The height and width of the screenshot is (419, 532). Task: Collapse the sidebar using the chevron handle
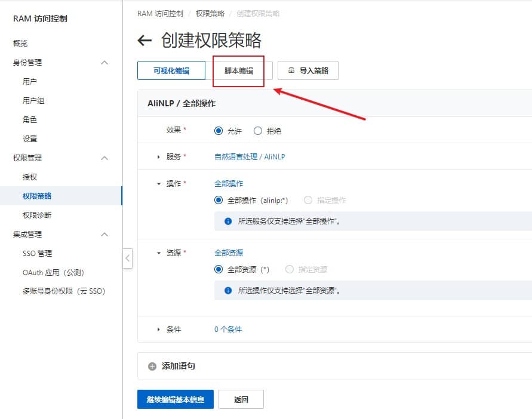tap(127, 258)
